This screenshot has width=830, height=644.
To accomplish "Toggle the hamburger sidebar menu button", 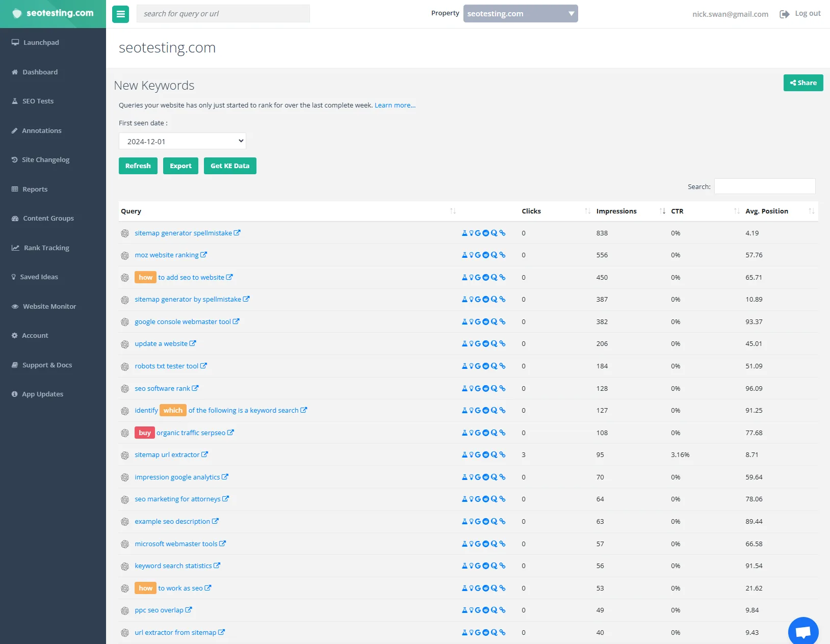I will (121, 14).
